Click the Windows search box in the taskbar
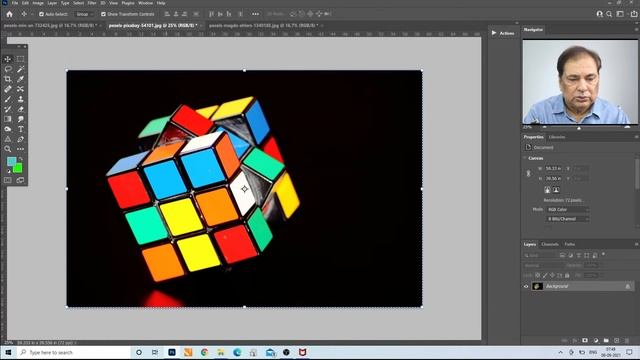The width and height of the screenshot is (640, 360). point(73,352)
